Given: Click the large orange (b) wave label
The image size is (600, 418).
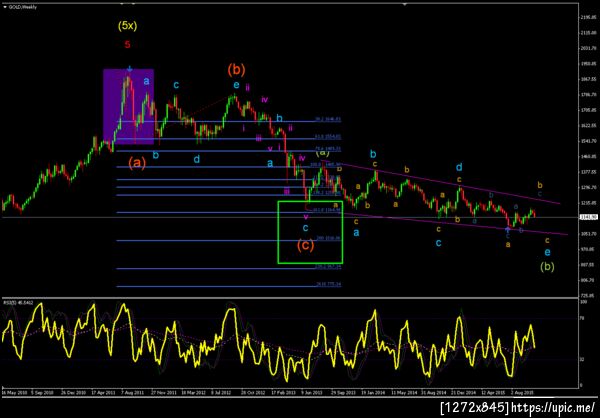Looking at the screenshot, I should (x=236, y=70).
